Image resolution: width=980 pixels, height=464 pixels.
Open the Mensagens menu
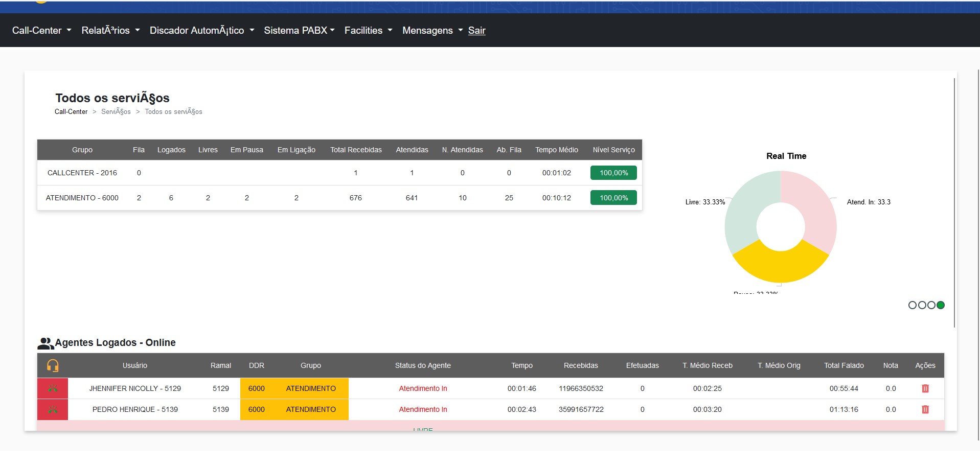(432, 30)
